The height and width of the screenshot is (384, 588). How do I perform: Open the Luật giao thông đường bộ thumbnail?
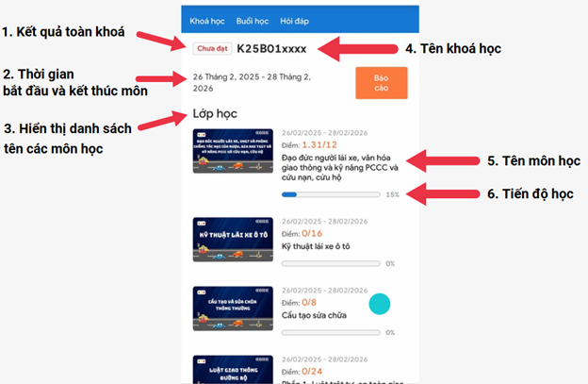(233, 369)
